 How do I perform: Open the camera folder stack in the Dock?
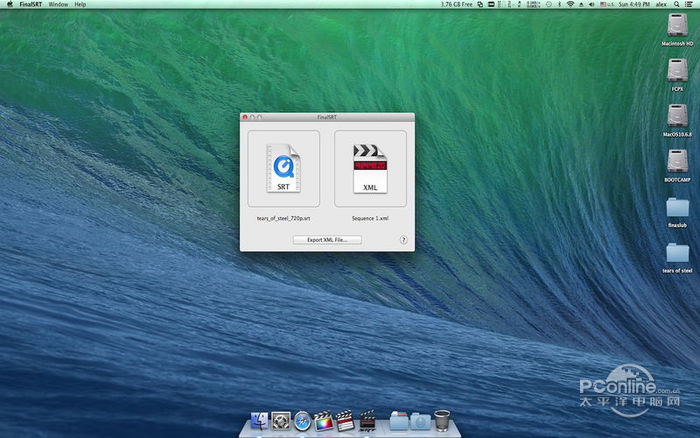(420, 421)
